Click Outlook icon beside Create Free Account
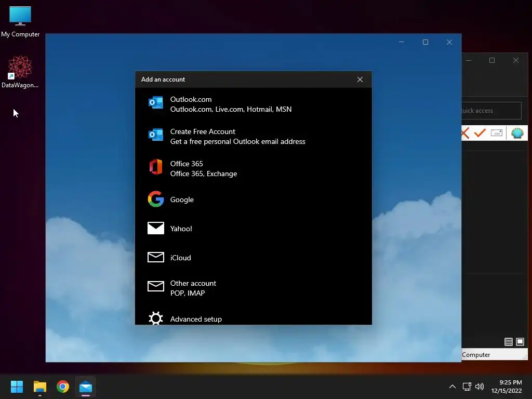 tap(156, 135)
